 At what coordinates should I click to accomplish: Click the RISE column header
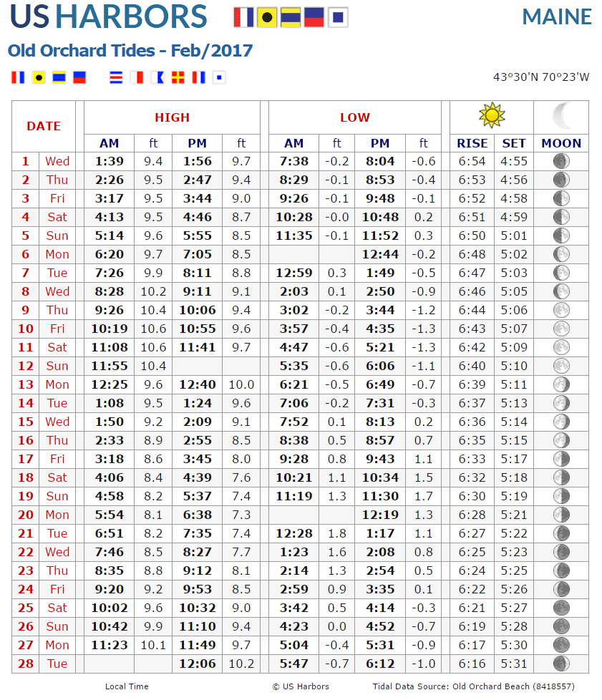(472, 143)
